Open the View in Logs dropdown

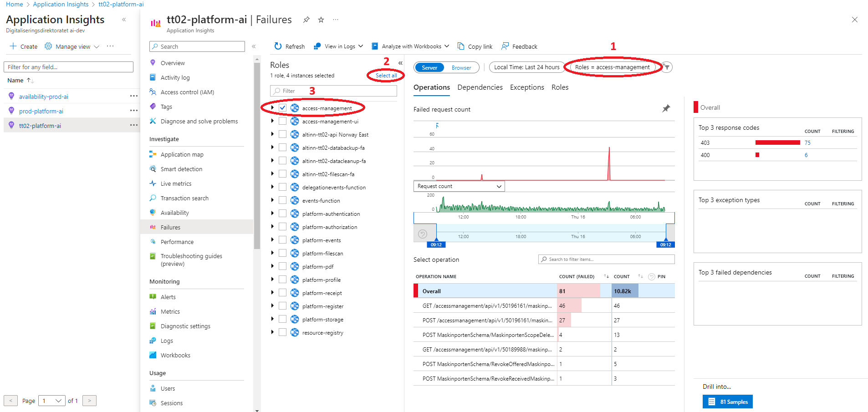coord(338,46)
